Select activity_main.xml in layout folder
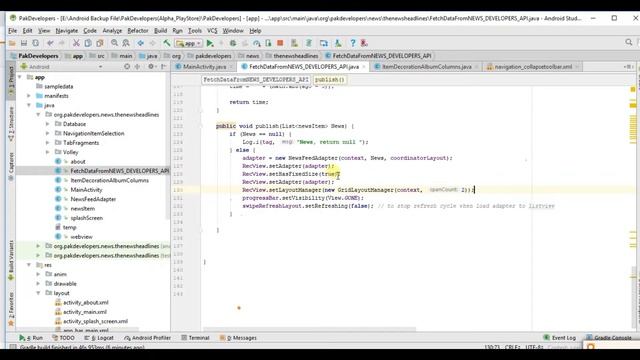640x360 pixels. 85,312
